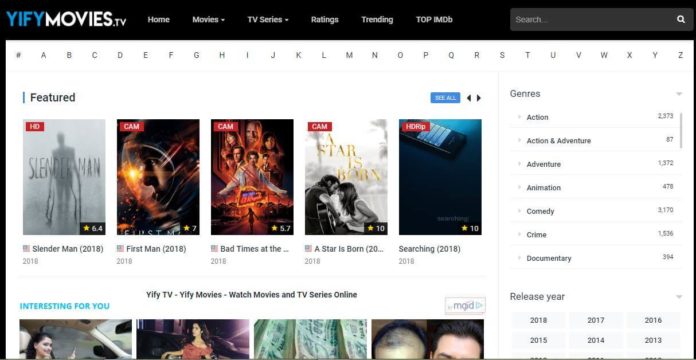The height and width of the screenshot is (360, 696).
Task: Open the Comedy genre link
Action: pos(540,211)
